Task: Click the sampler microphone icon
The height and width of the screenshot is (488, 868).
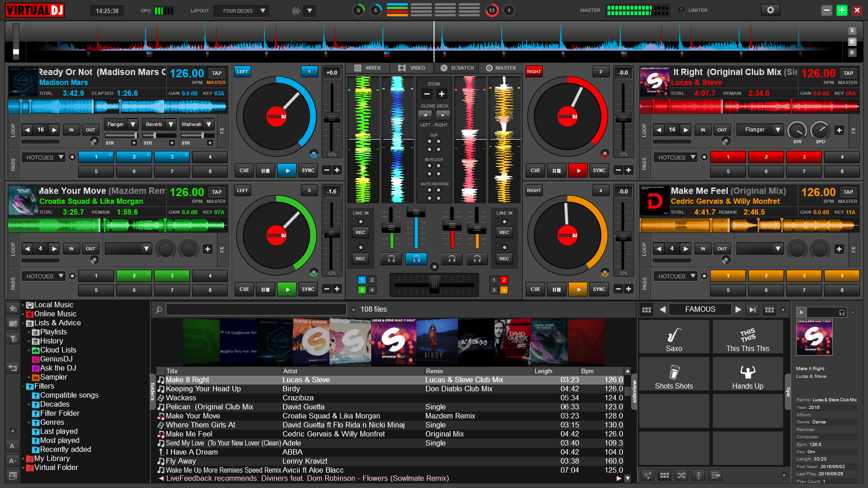Action: 698,475
